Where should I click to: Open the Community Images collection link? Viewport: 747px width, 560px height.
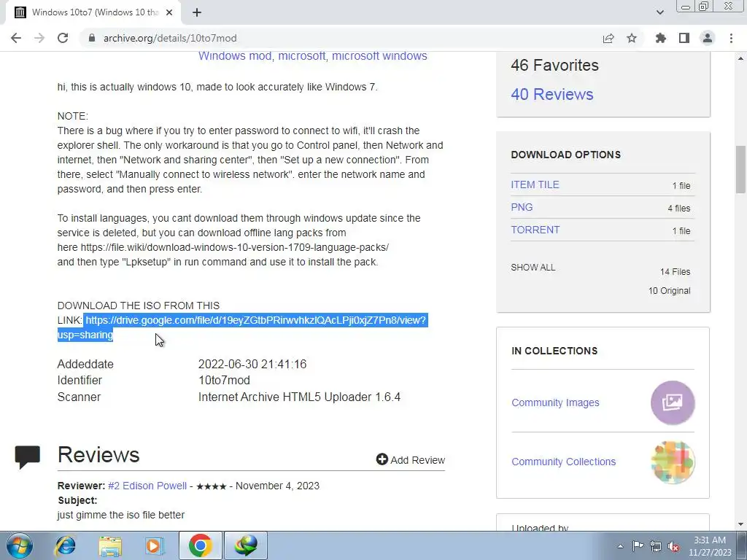(555, 402)
